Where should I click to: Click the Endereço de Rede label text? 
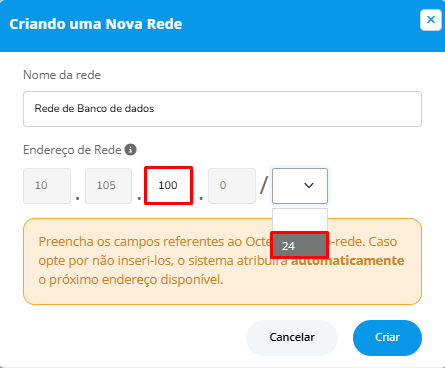(x=72, y=150)
